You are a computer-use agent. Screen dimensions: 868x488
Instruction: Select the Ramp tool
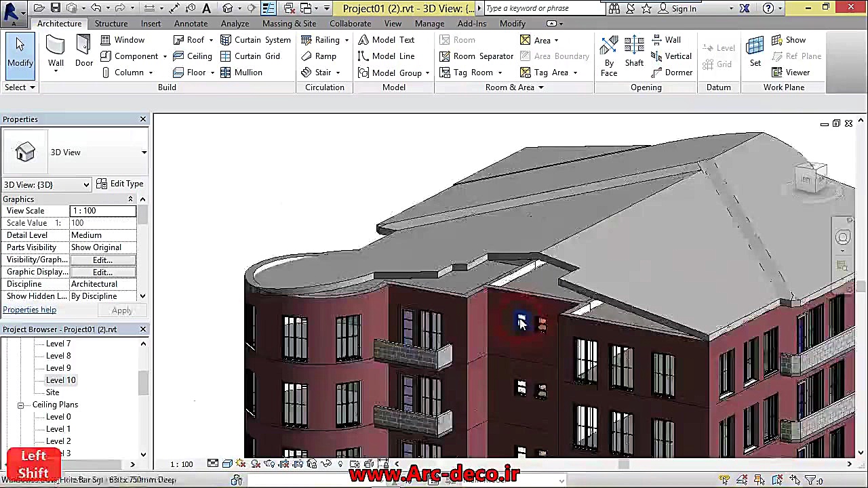pos(319,56)
